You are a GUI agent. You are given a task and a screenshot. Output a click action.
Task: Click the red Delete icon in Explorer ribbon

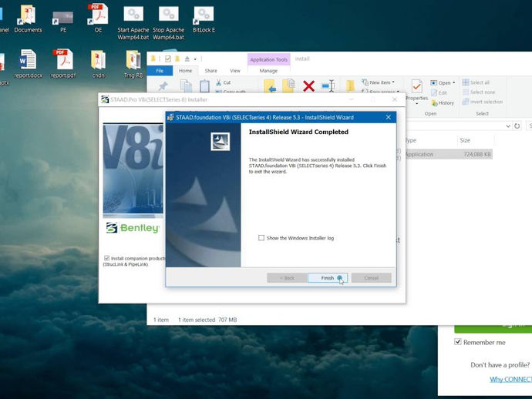(x=308, y=86)
